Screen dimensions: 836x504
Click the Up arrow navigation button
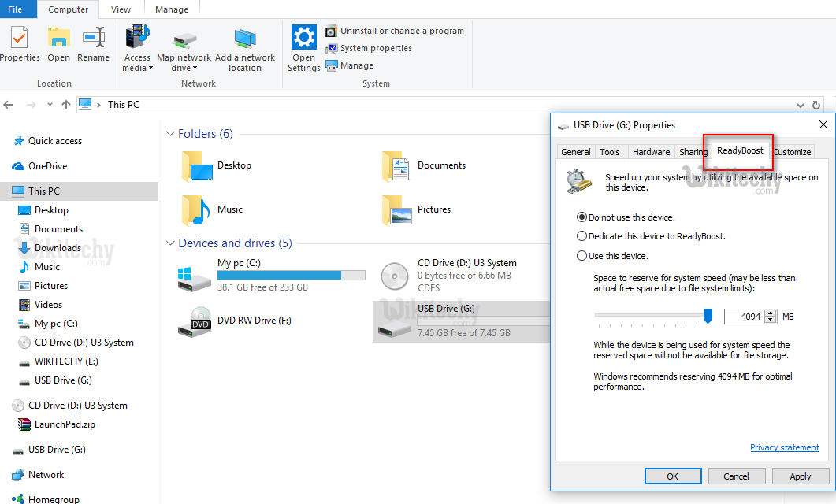click(x=65, y=104)
